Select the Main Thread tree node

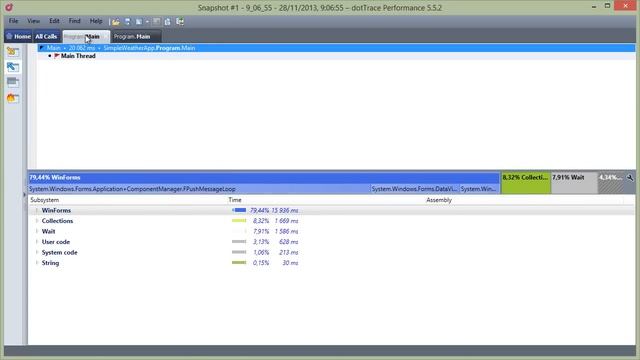(x=78, y=56)
